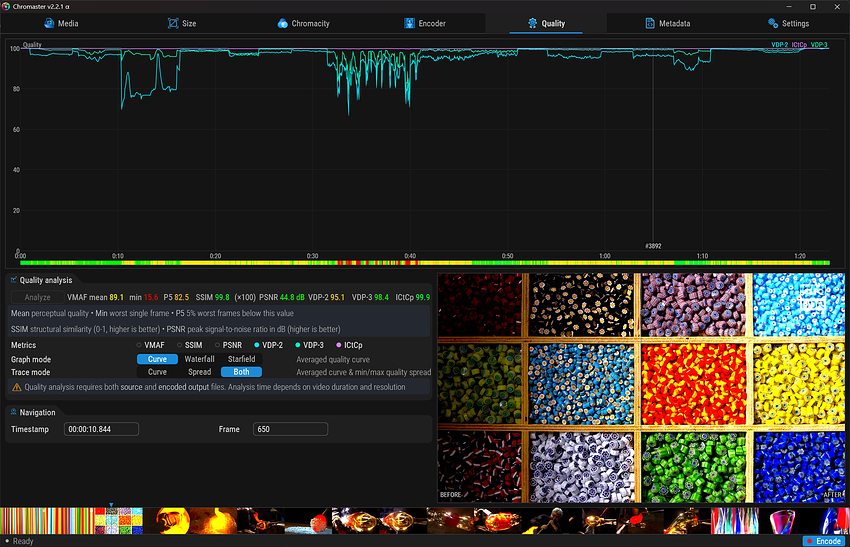Click the Settings gears icon

pyautogui.click(x=773, y=23)
